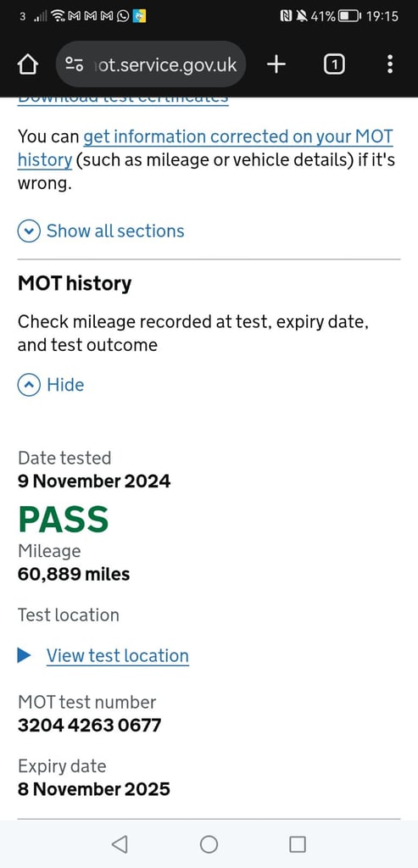Tap the Android home circle button
This screenshot has width=418, height=868.
click(x=209, y=843)
